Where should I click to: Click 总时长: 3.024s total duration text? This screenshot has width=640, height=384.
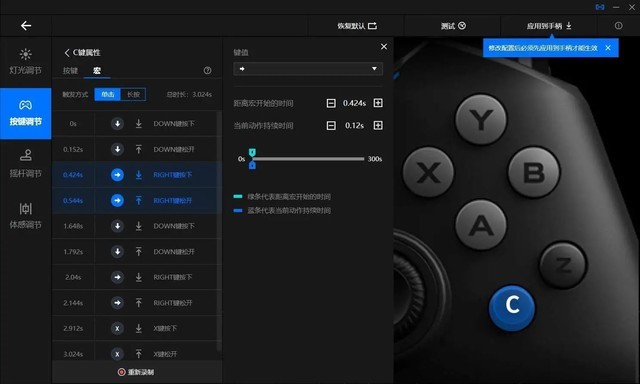(189, 94)
